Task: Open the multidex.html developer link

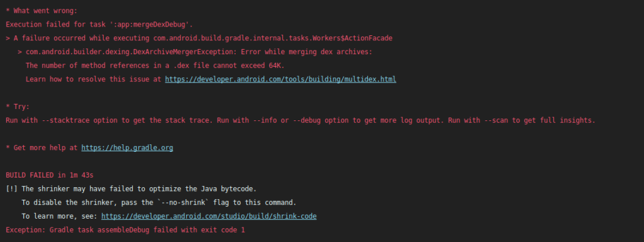Action: click(x=280, y=79)
